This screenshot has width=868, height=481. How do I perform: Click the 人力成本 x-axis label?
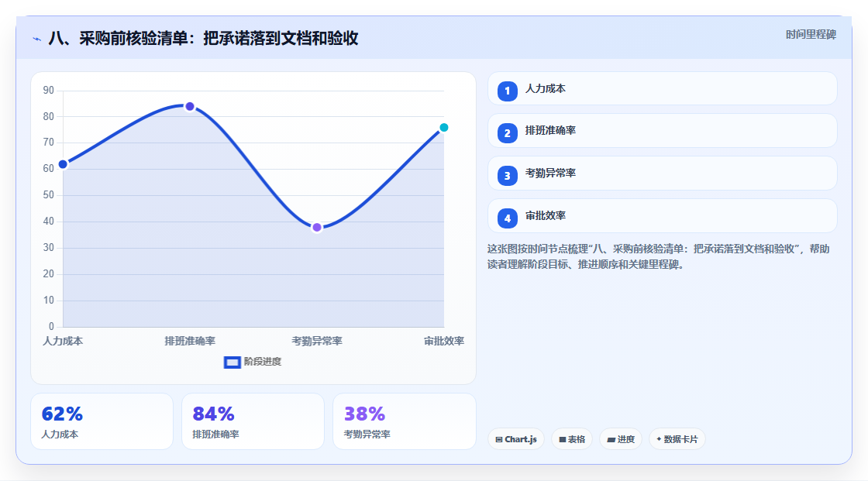pyautogui.click(x=63, y=341)
